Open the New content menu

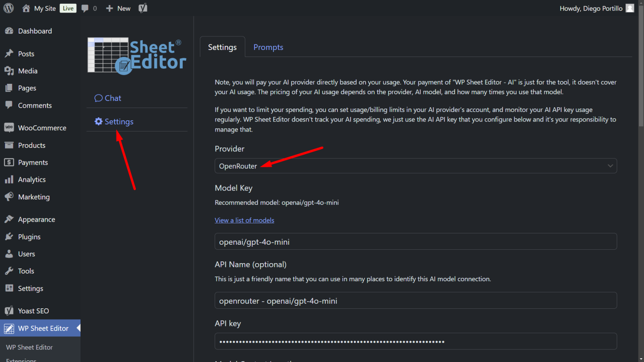click(x=118, y=8)
